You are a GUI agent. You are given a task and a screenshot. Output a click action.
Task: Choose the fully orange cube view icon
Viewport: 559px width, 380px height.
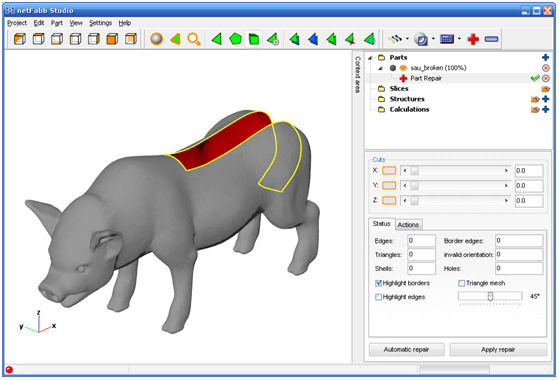112,38
